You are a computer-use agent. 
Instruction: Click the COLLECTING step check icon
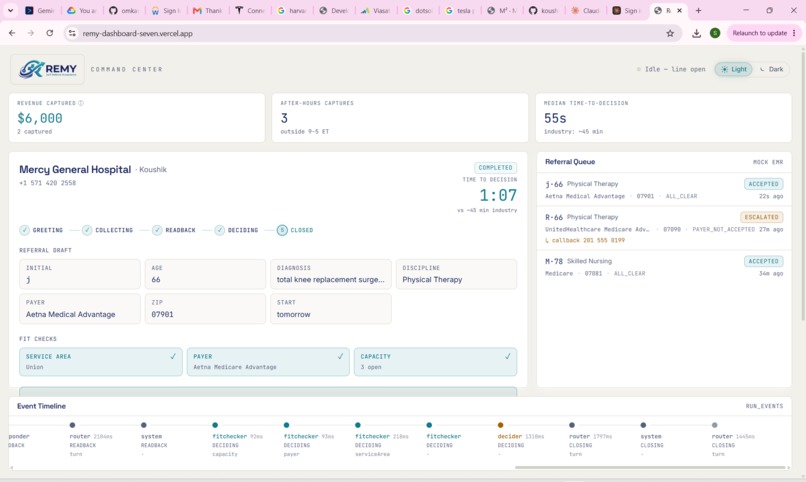click(87, 230)
